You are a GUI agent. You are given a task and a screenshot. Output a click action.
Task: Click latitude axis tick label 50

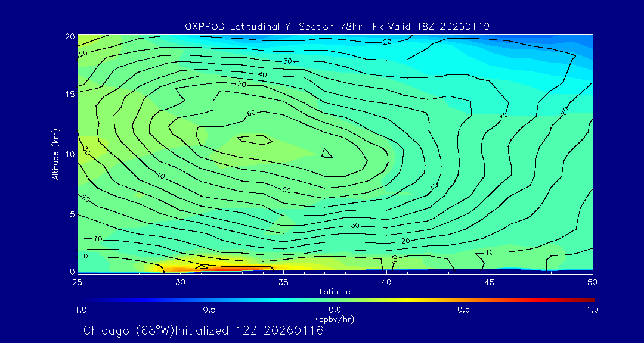592,282
